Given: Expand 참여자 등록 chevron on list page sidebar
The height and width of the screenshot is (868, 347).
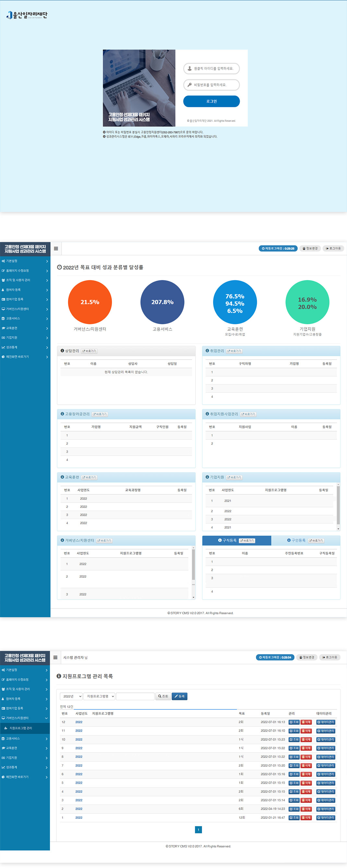Looking at the screenshot, I should 46,699.
